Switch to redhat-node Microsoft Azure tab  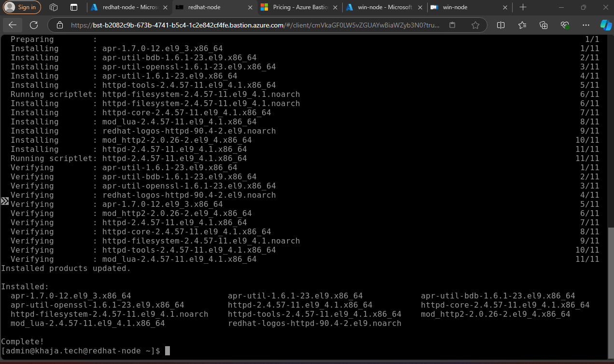128,7
